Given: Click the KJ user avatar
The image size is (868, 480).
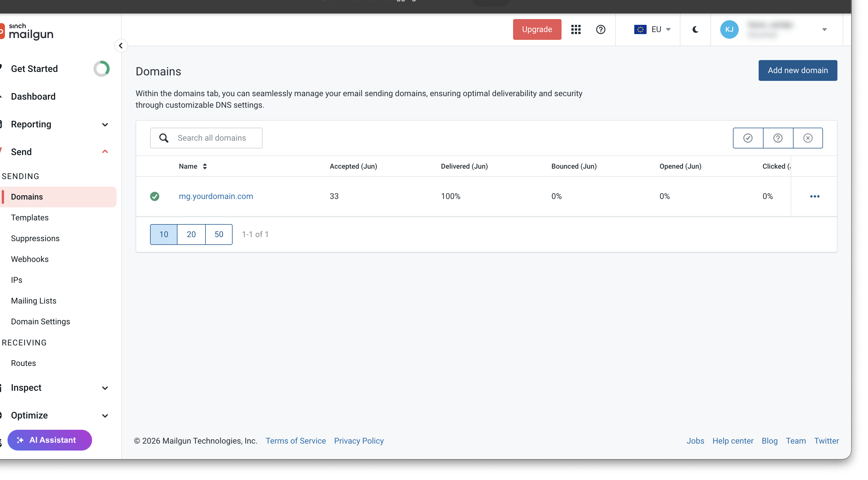Looking at the screenshot, I should pyautogui.click(x=729, y=29).
